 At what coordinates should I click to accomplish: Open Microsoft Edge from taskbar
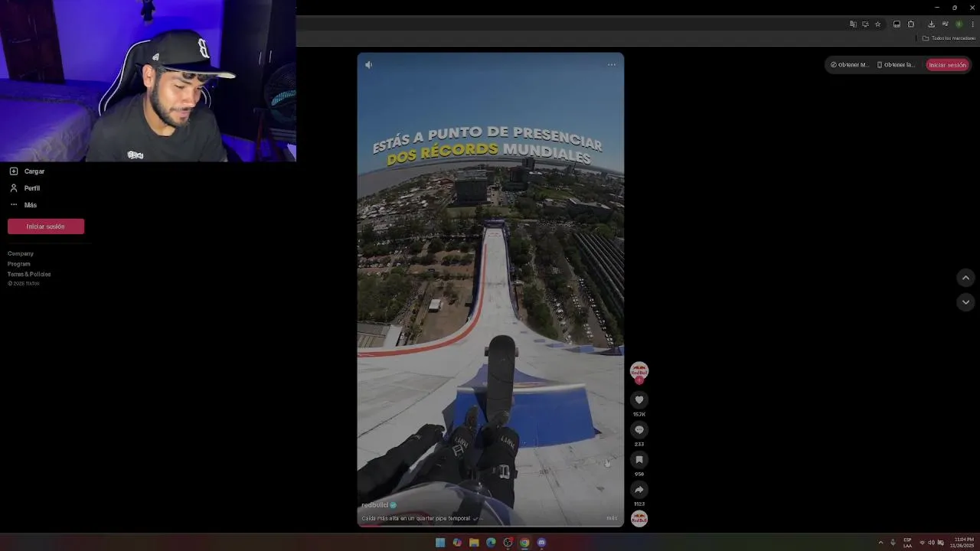[x=491, y=543]
